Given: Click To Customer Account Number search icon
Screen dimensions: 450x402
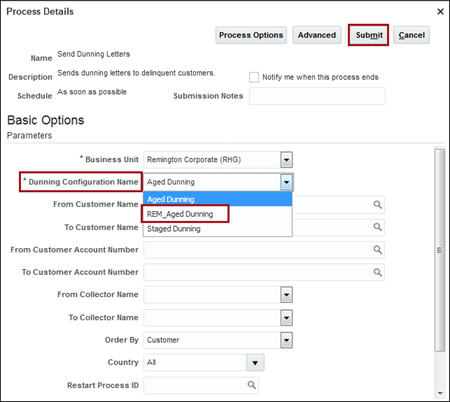Looking at the screenshot, I should point(377,272).
